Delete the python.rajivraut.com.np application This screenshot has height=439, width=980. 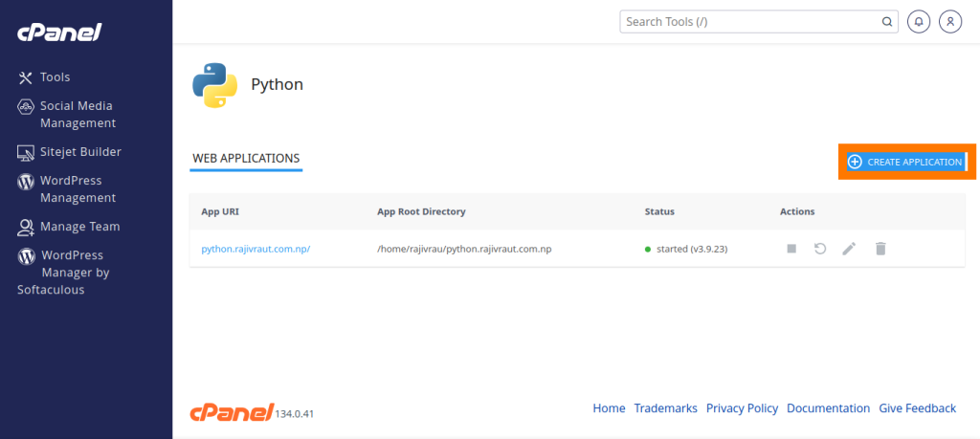click(x=880, y=249)
